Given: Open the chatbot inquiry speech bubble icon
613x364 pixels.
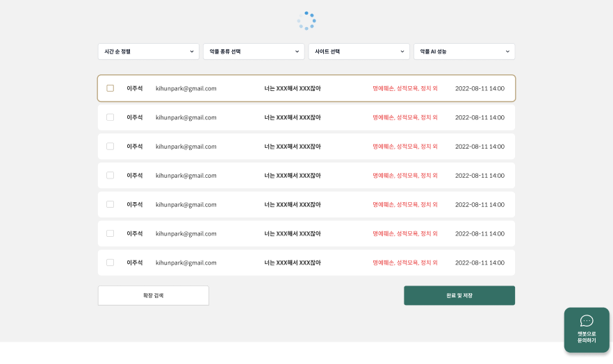Looking at the screenshot, I should point(587,321).
